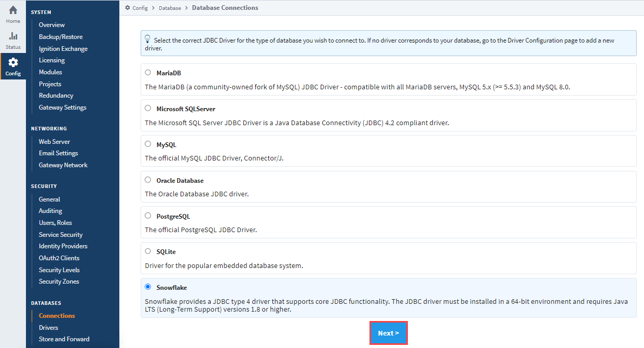Open the Auditing page

click(50, 211)
